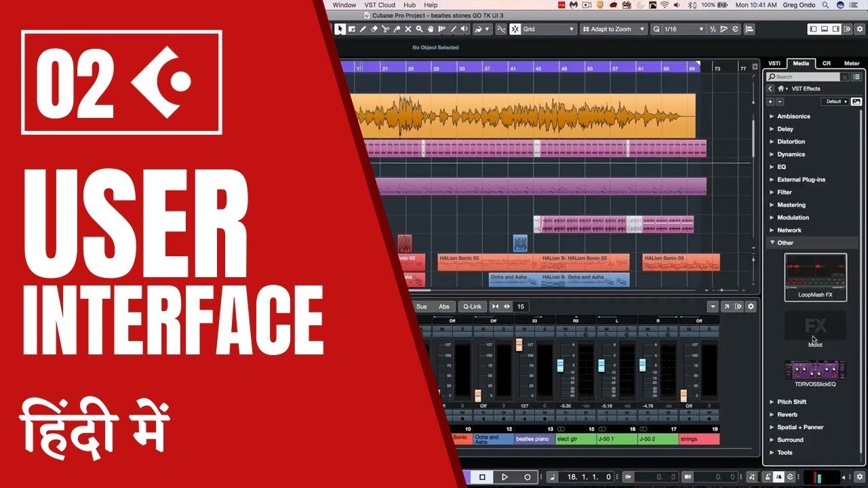Click the Abs button in MixConsole
868x488 pixels.
point(444,306)
